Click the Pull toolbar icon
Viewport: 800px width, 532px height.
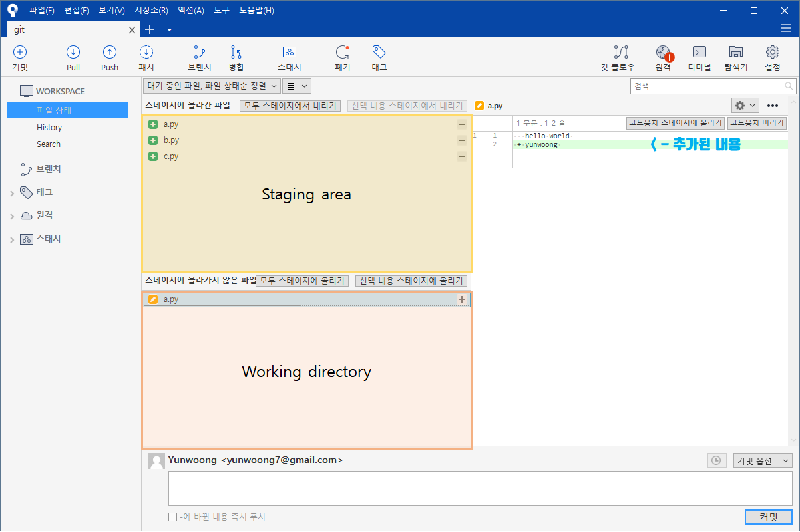[x=73, y=52]
